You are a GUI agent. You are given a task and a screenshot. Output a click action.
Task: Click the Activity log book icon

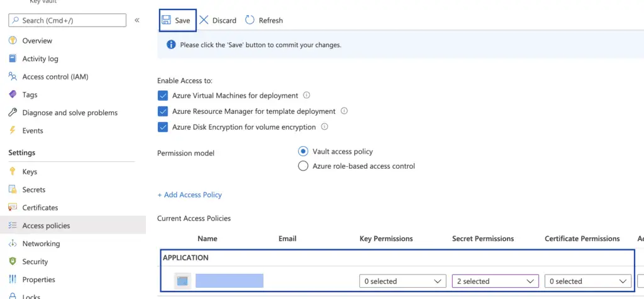(x=13, y=59)
